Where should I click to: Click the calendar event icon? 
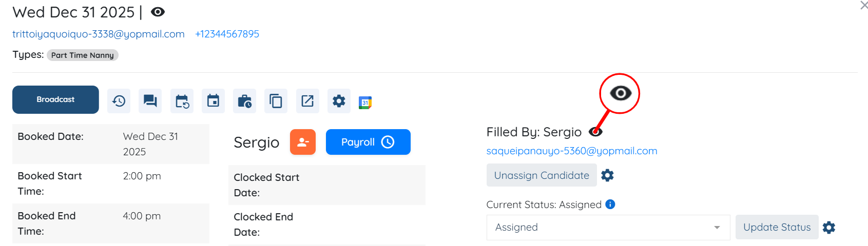pyautogui.click(x=213, y=101)
